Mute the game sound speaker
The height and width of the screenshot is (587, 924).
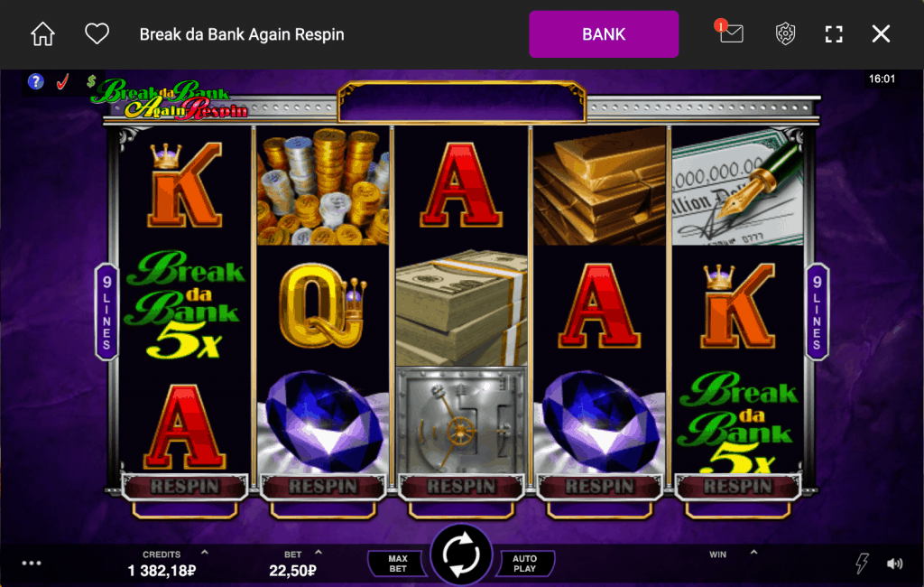click(x=894, y=564)
